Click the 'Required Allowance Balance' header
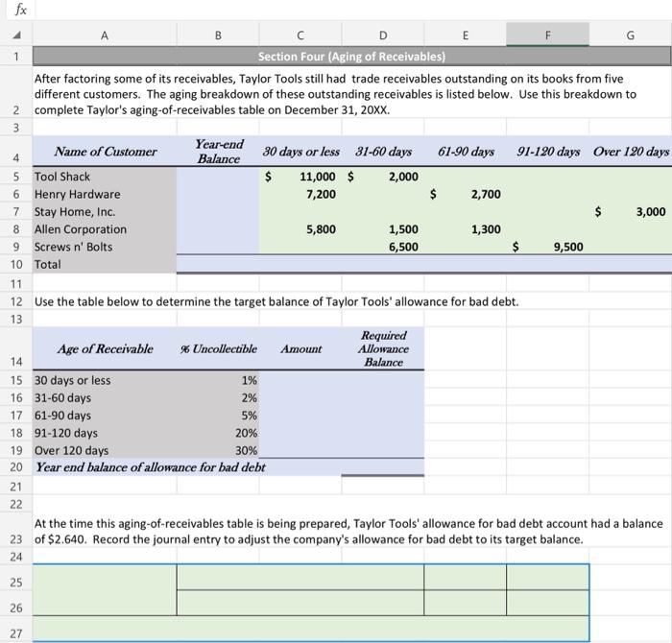Screen dimensions: 672x643 coord(383,348)
